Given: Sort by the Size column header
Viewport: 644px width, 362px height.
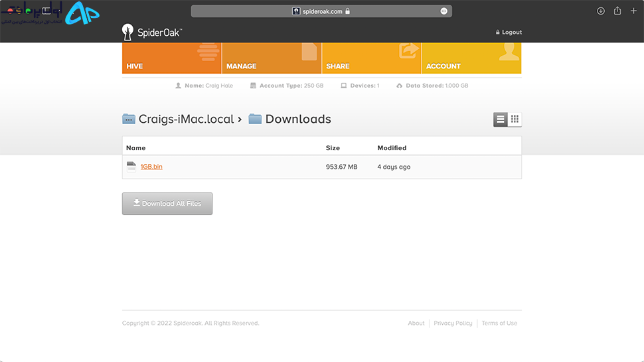Looking at the screenshot, I should pyautogui.click(x=333, y=148).
